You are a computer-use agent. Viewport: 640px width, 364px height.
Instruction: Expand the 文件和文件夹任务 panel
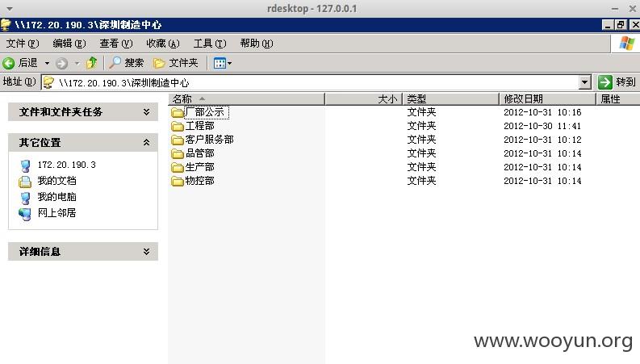point(147,112)
